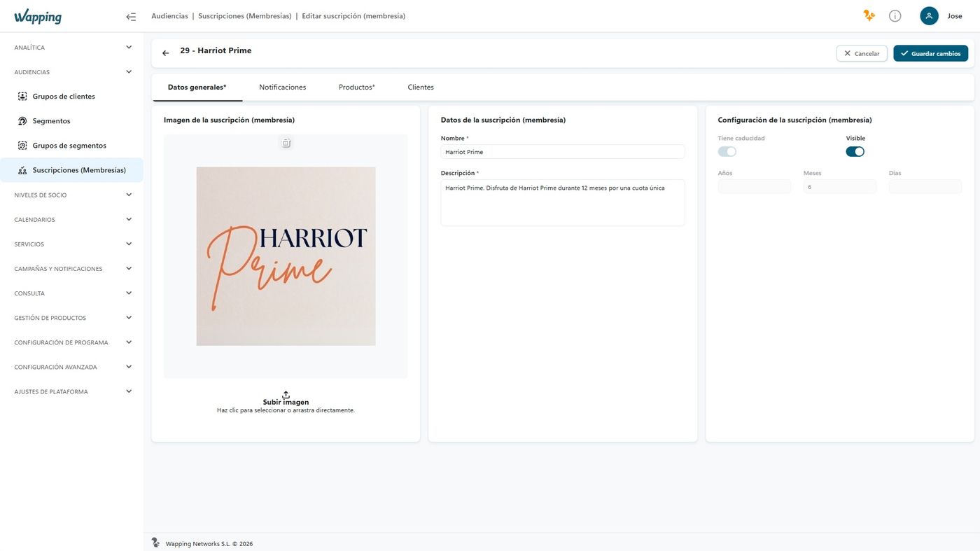Click the Meses input field

pyautogui.click(x=840, y=187)
